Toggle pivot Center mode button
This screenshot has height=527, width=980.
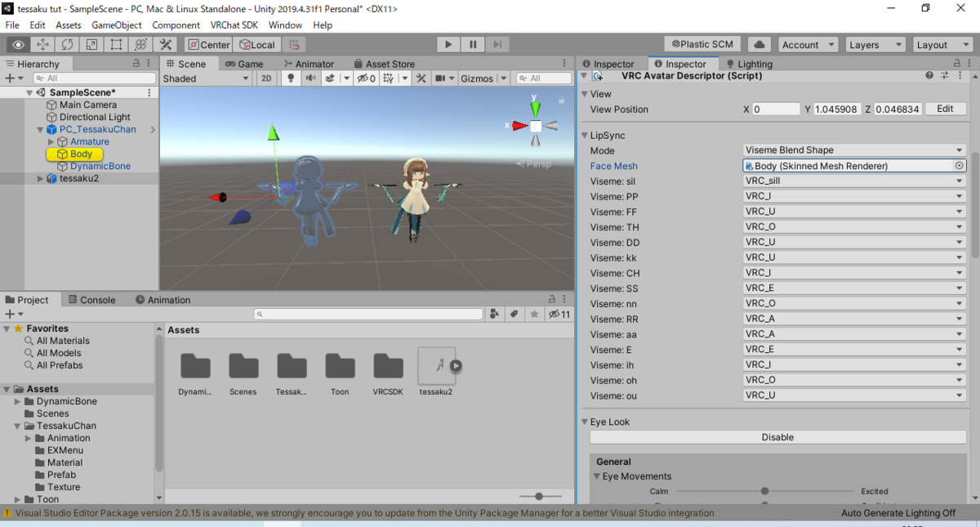208,45
